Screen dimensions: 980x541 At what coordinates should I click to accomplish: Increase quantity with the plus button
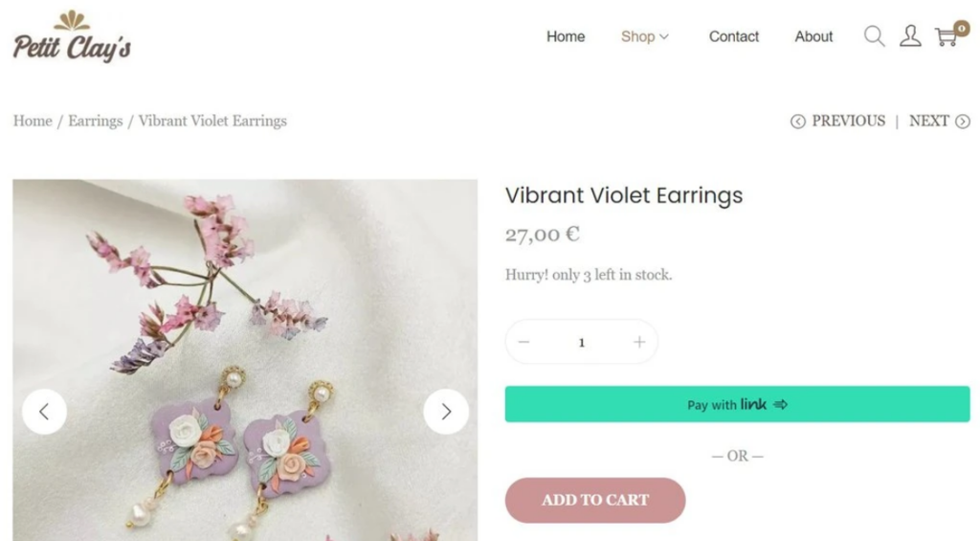click(x=638, y=342)
